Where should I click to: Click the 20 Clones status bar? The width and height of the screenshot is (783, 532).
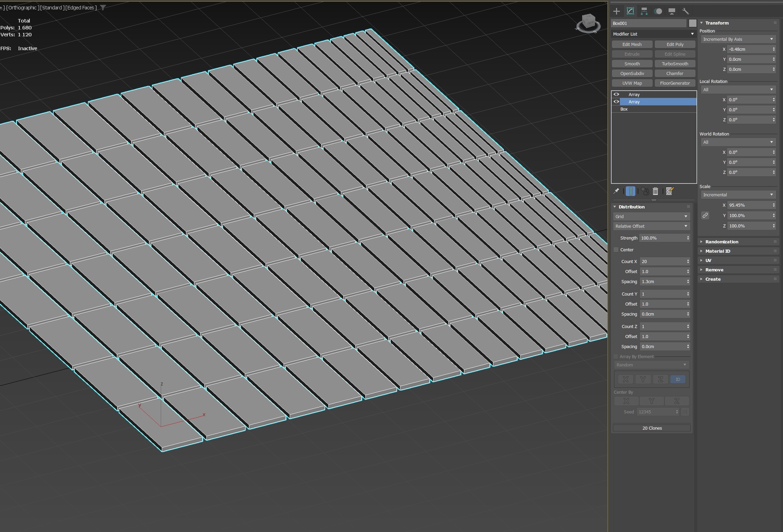click(x=652, y=428)
